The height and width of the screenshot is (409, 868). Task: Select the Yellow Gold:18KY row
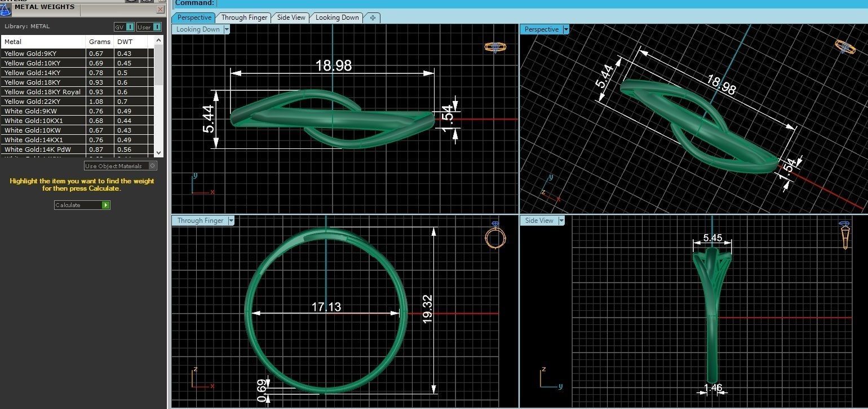(x=78, y=82)
